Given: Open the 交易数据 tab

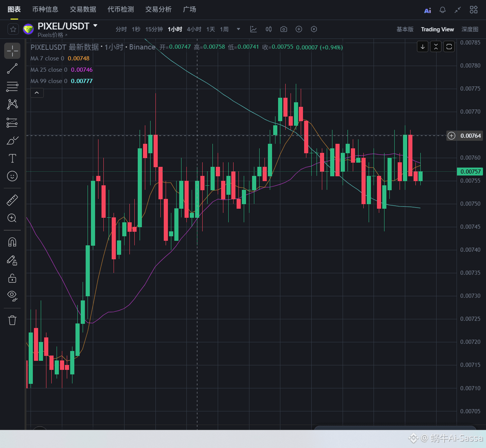Looking at the screenshot, I should [83, 9].
